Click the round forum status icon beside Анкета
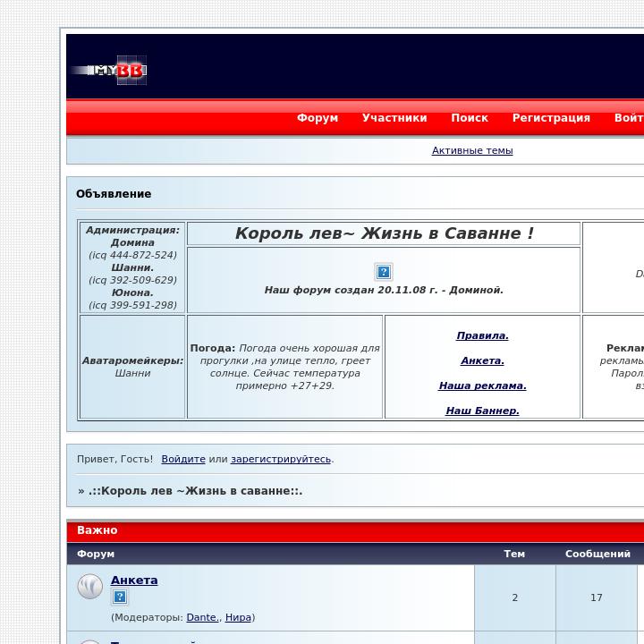The width and height of the screenshot is (644, 644). (x=90, y=586)
